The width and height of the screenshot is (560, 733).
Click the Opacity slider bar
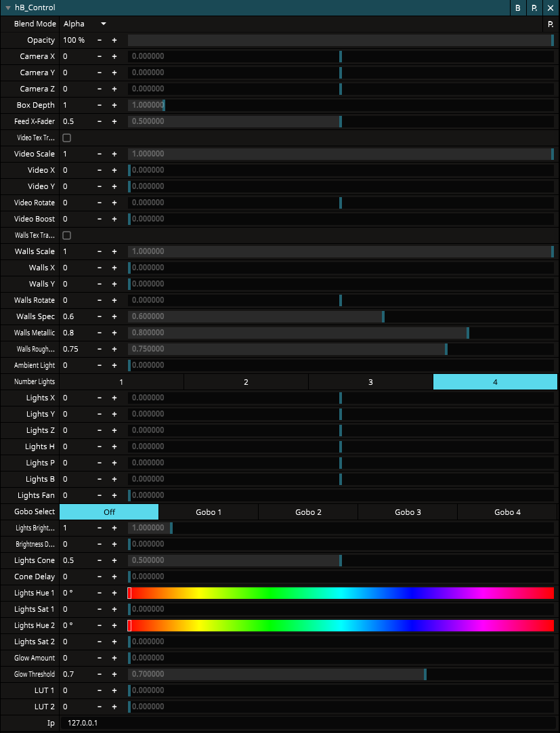tap(341, 40)
